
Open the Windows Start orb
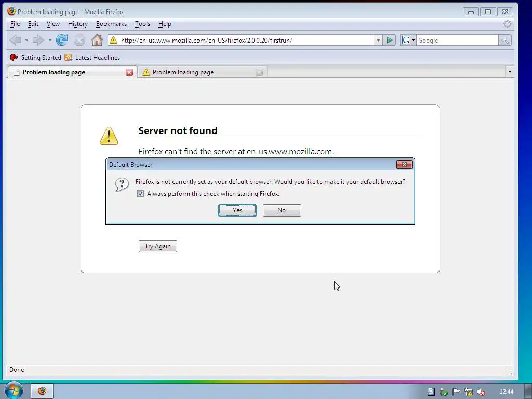point(14,391)
